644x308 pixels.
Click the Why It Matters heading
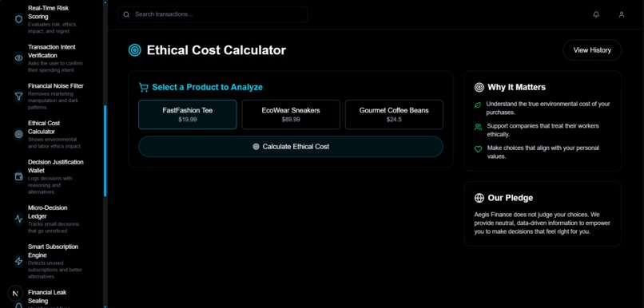coord(517,87)
